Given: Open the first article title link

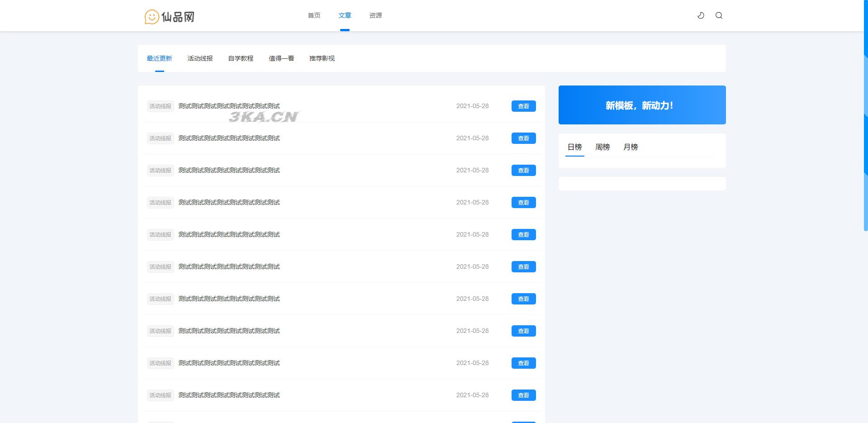Looking at the screenshot, I should click(x=229, y=106).
